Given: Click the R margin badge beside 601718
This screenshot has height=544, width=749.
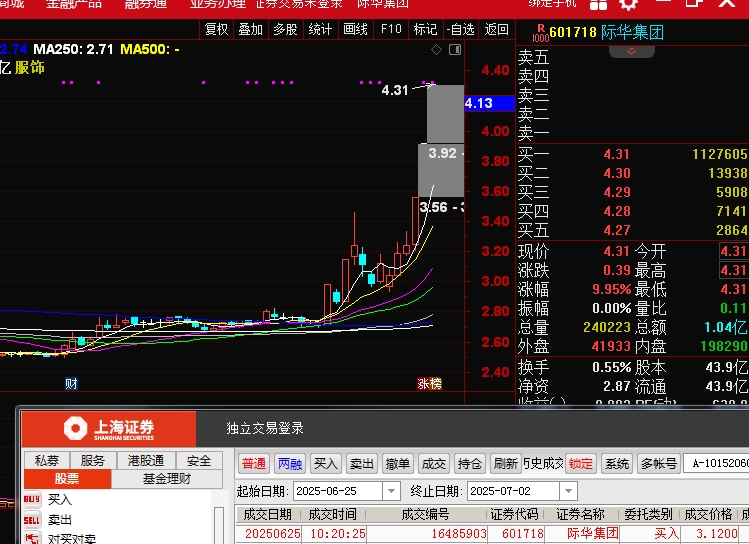Looking at the screenshot, I should point(540,32).
